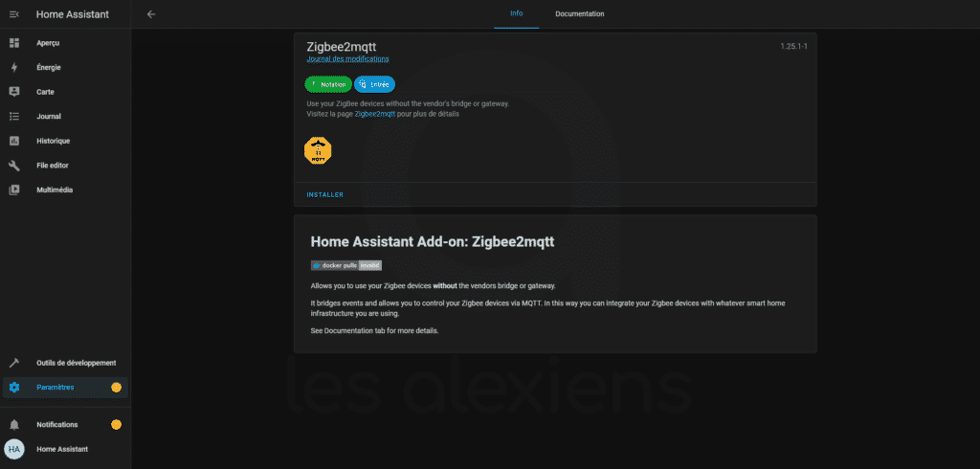The height and width of the screenshot is (469, 980).
Task: Open the Paramètres gear icon
Action: click(14, 387)
